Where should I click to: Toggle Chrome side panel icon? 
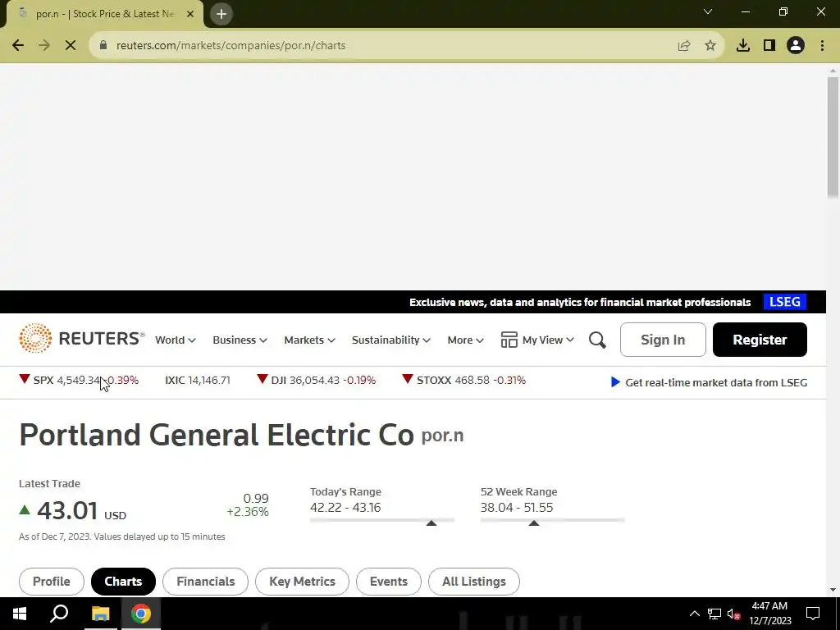pos(769,46)
